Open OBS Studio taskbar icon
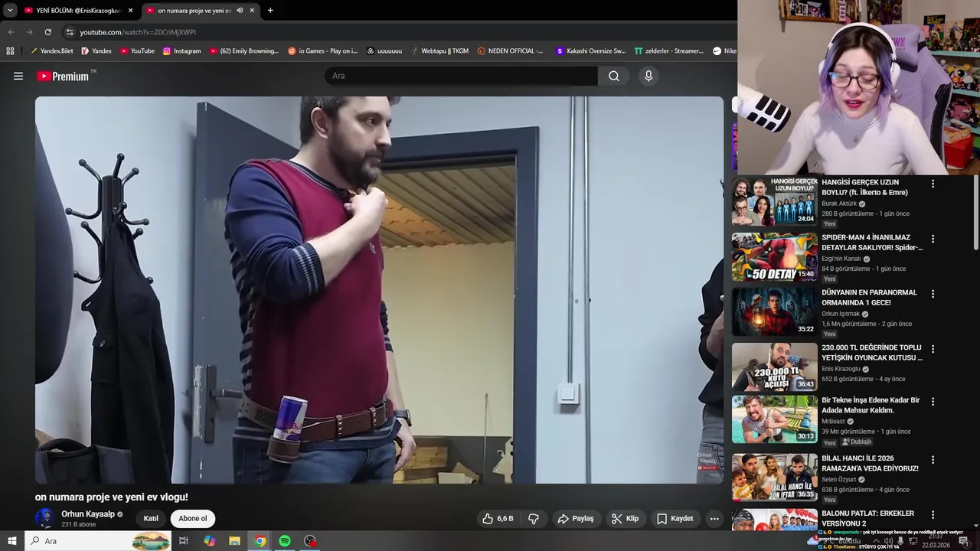Image resolution: width=980 pixels, height=551 pixels. (x=310, y=541)
